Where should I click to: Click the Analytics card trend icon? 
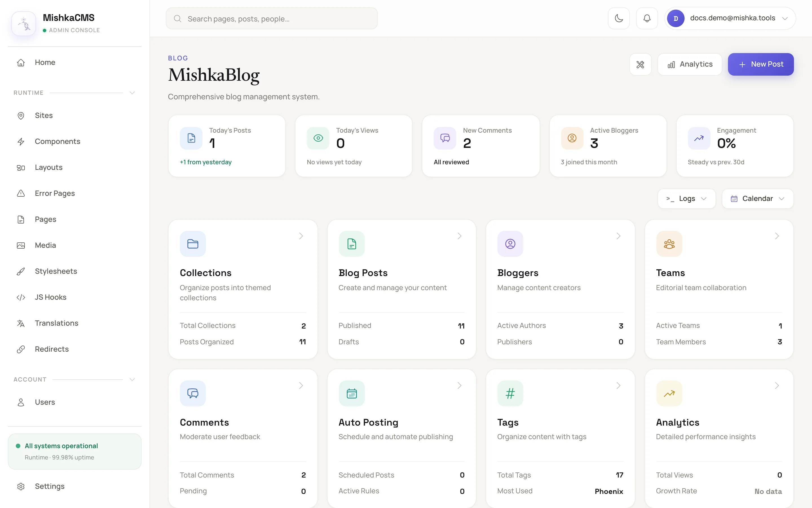coord(669,393)
